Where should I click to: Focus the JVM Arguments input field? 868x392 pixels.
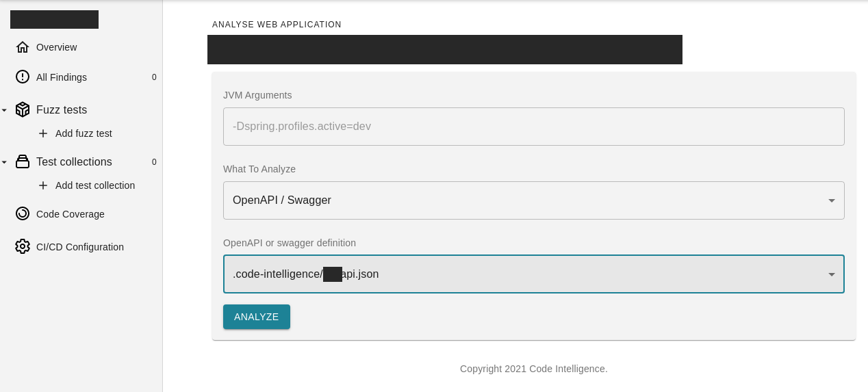coord(533,127)
